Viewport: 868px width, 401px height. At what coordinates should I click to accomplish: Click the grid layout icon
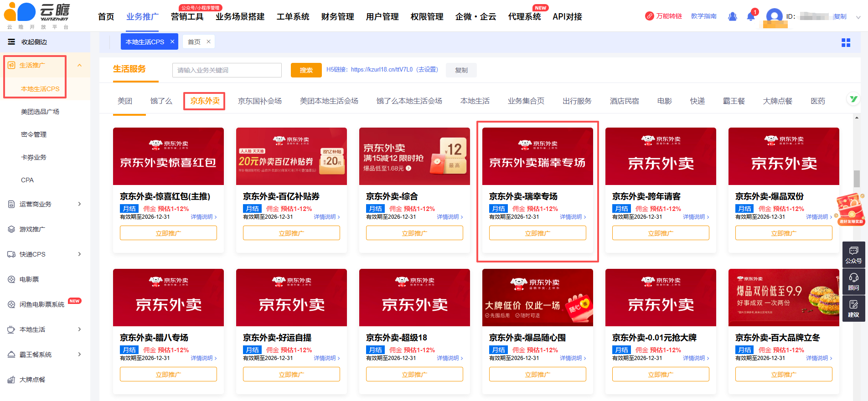(846, 42)
